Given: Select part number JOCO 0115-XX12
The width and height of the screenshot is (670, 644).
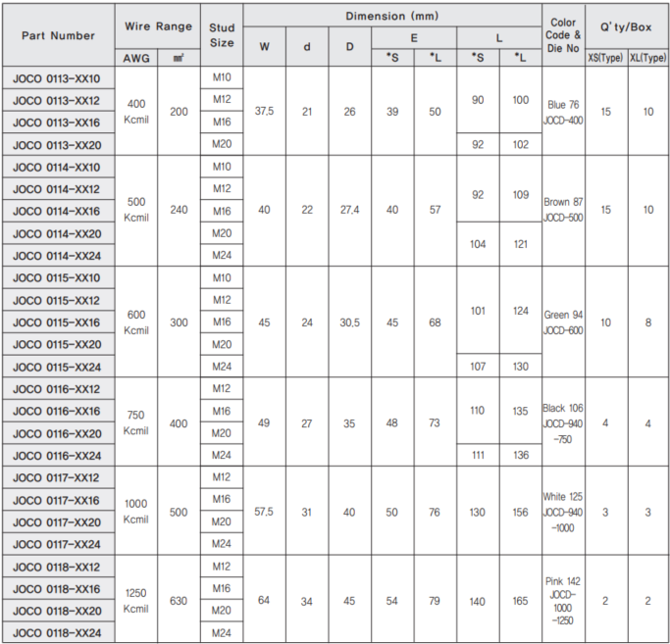Looking at the screenshot, I should pos(59,300).
